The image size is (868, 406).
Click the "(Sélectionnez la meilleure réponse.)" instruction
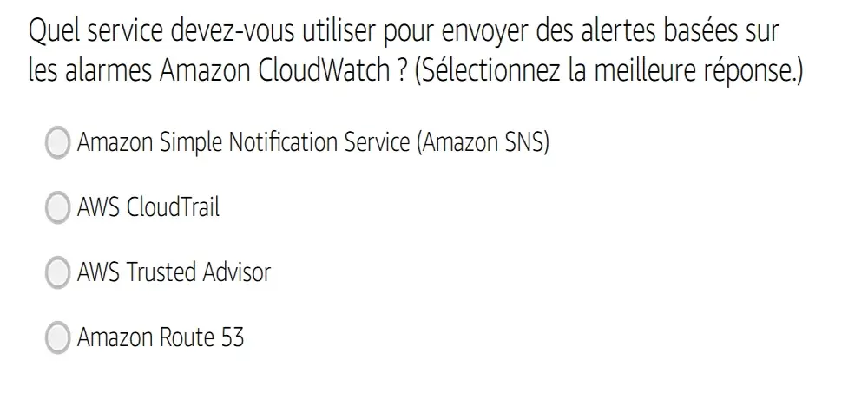pyautogui.click(x=608, y=72)
